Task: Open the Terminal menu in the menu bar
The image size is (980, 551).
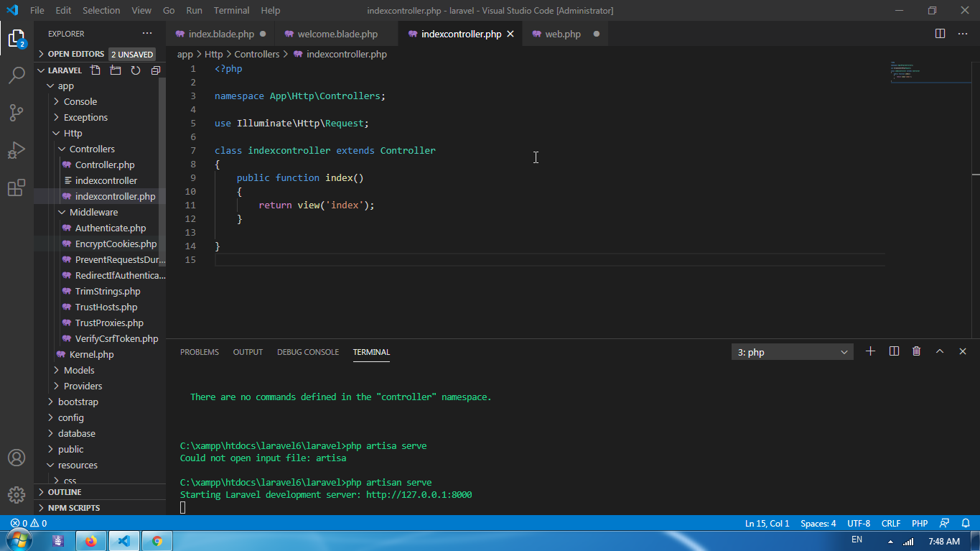Action: [232, 10]
